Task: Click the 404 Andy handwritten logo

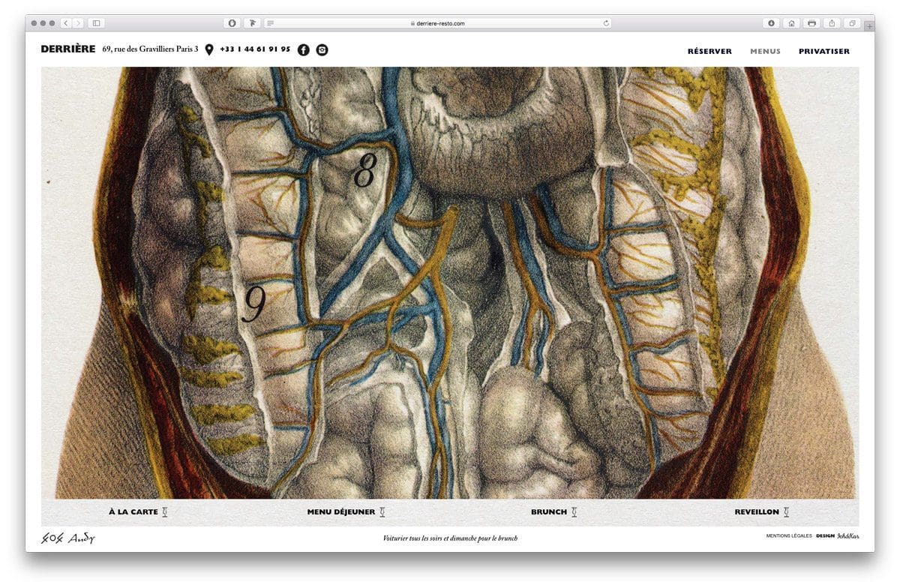Action: pyautogui.click(x=68, y=538)
